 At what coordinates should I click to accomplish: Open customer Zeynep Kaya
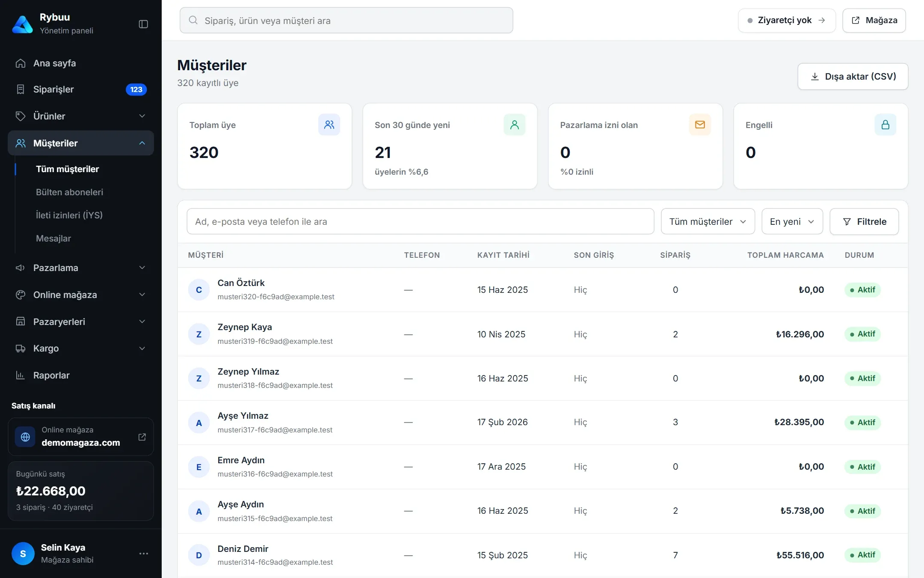[x=245, y=327]
